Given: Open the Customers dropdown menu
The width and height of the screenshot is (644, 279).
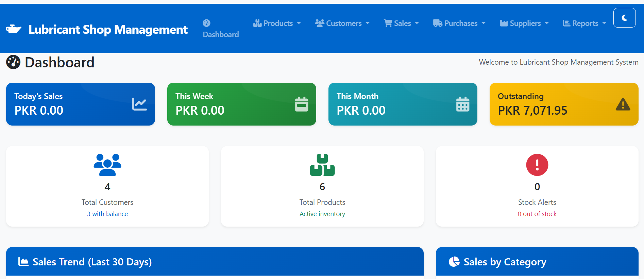Looking at the screenshot, I should [x=342, y=23].
